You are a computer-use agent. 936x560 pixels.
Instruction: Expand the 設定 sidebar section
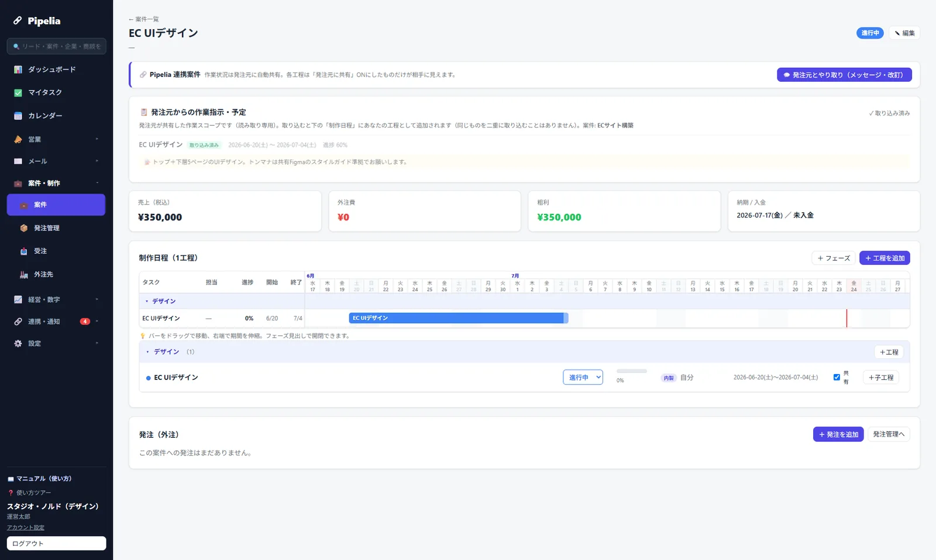[x=97, y=344]
